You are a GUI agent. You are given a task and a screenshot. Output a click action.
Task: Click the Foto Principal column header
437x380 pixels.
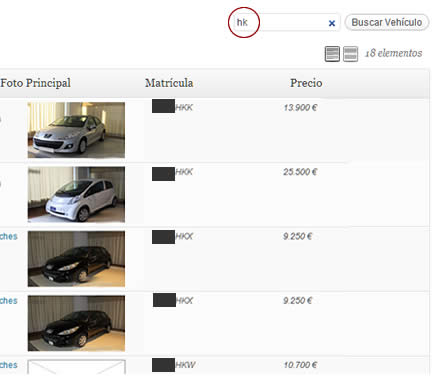tap(35, 83)
